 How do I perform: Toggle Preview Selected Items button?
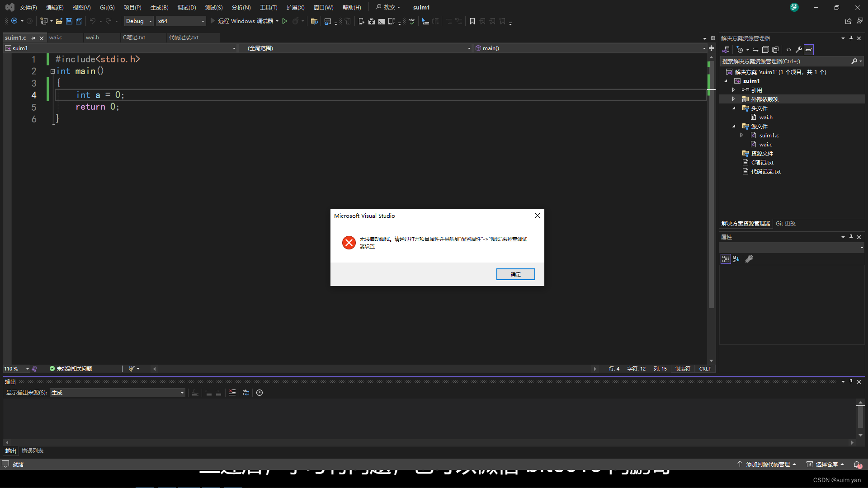coord(809,50)
